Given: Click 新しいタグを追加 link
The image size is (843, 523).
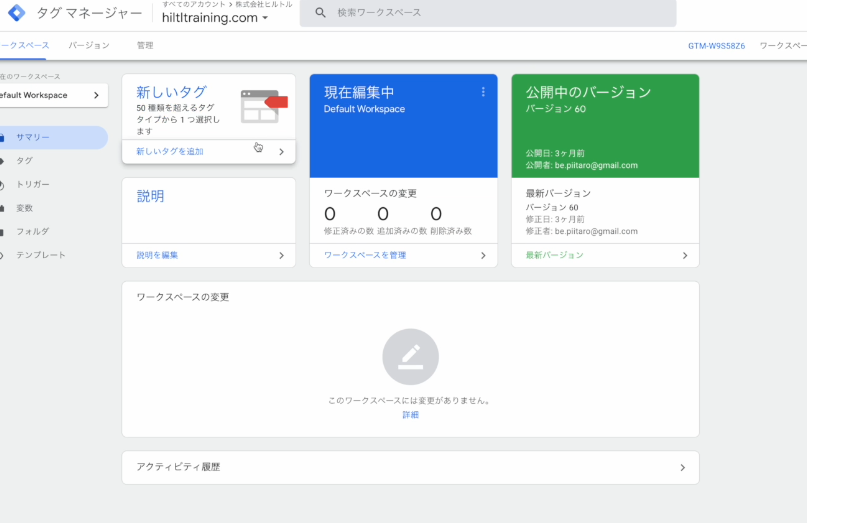Looking at the screenshot, I should click(x=169, y=152).
